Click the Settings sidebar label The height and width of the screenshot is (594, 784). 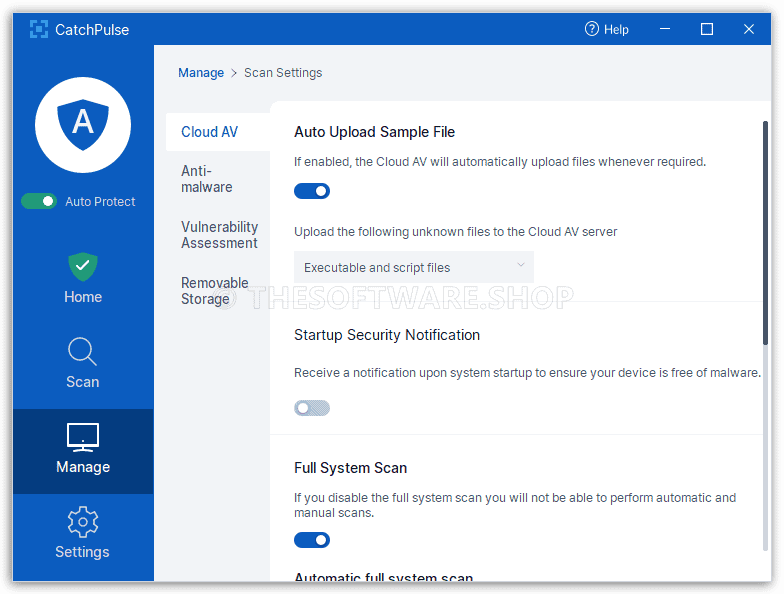point(82,552)
